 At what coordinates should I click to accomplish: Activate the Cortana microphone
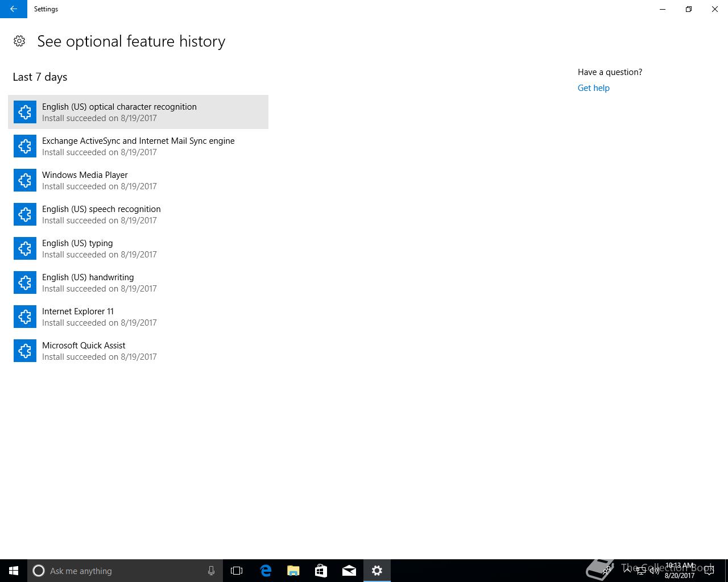[x=211, y=571]
